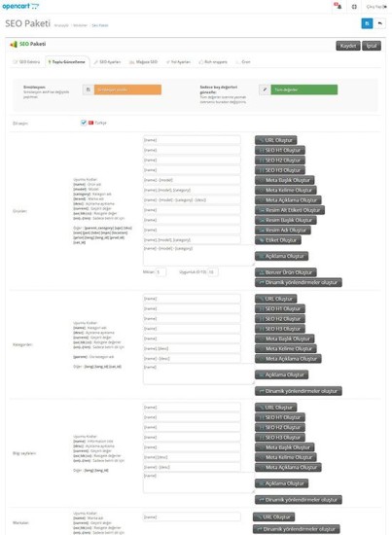Switch to the Rich snippets tab
The width and height of the screenshot is (392, 535).
(x=213, y=62)
